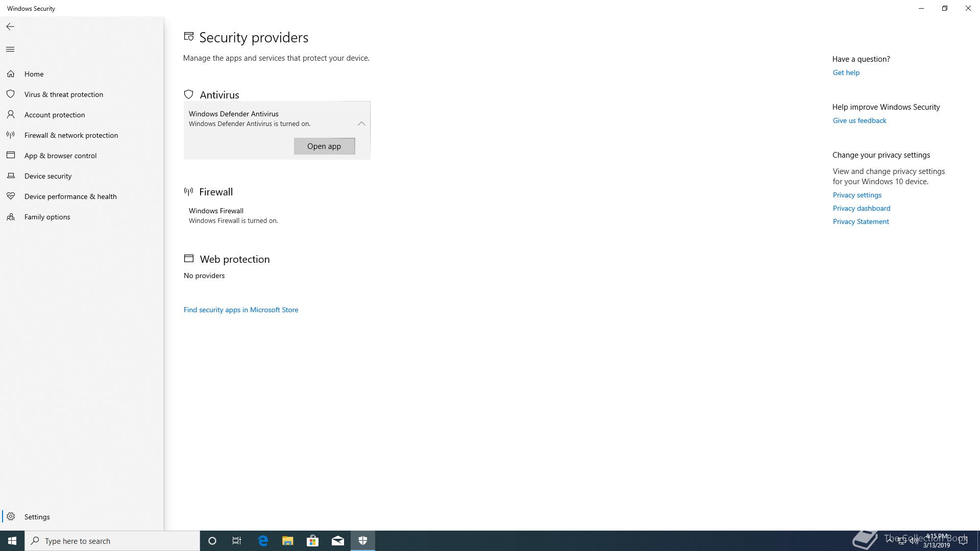Click the Settings gear icon
The height and width of the screenshot is (551, 980).
(11, 517)
